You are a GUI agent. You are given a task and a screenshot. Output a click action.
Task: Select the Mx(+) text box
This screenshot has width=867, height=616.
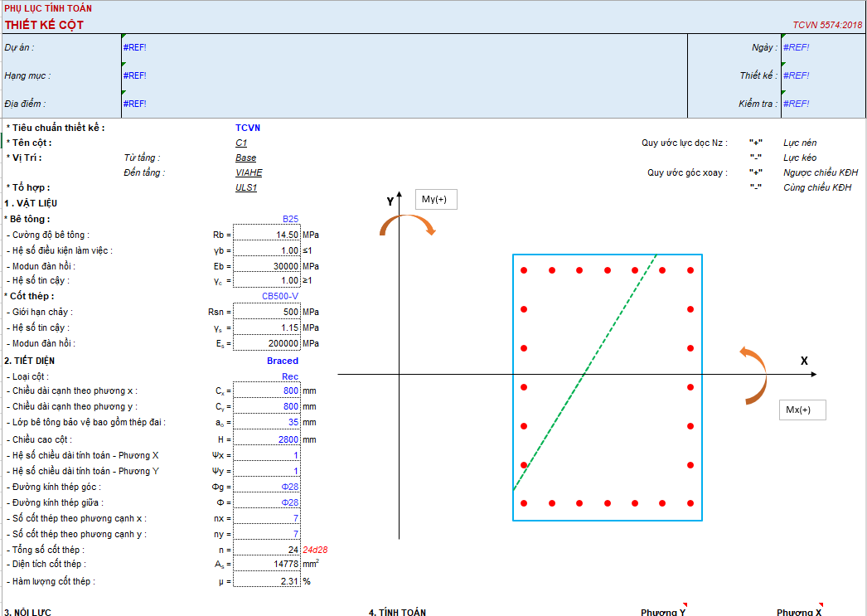(x=802, y=410)
